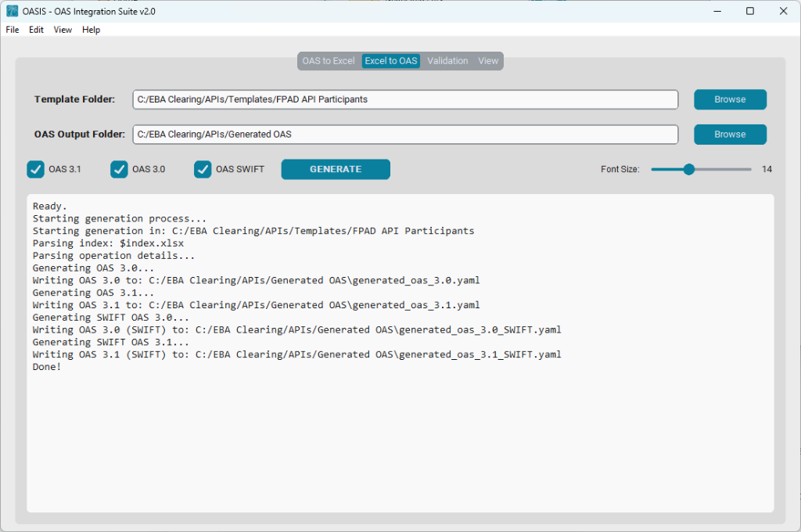Select the OAS Output Folder path text
801x532 pixels.
click(405, 134)
